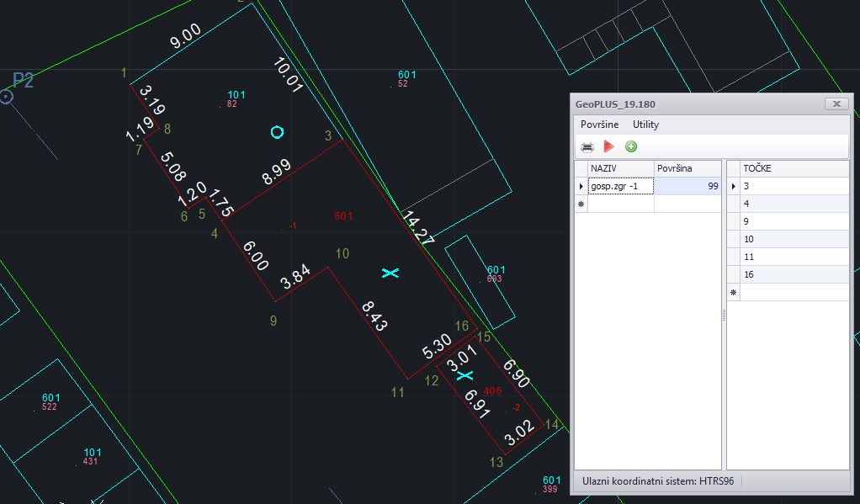
Task: Click the cyan X marker near point 10
Action: 390,273
